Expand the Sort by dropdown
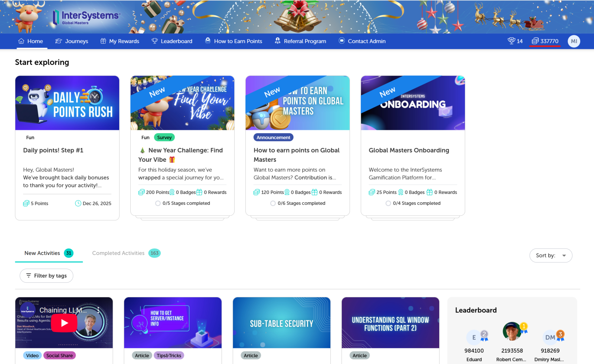This screenshot has width=594, height=364. tap(551, 255)
